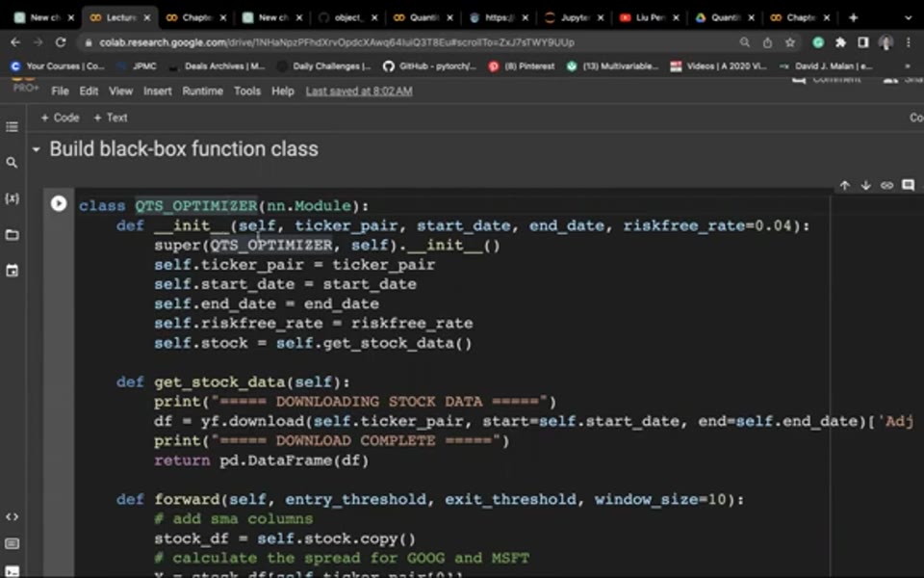Add a comment to the cell
The image size is (924, 578).
tap(908, 185)
